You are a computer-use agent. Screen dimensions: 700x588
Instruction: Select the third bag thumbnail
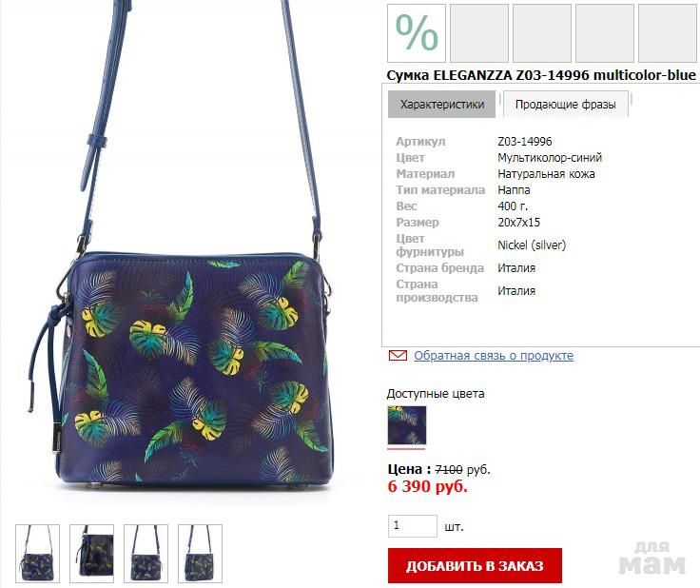pyautogui.click(x=146, y=554)
